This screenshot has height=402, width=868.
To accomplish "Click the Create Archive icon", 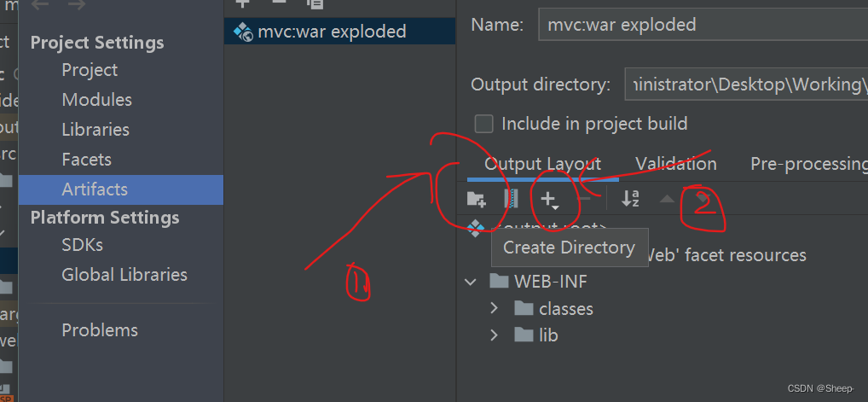I will point(512,199).
